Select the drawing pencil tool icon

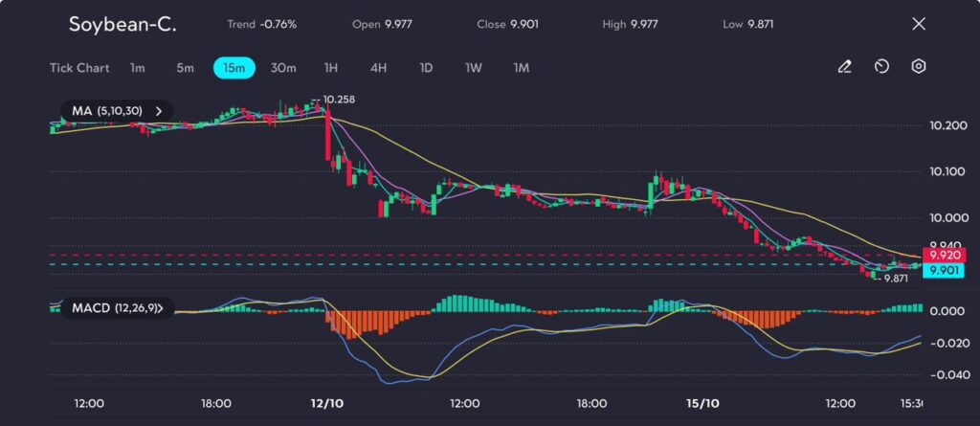[x=844, y=67]
